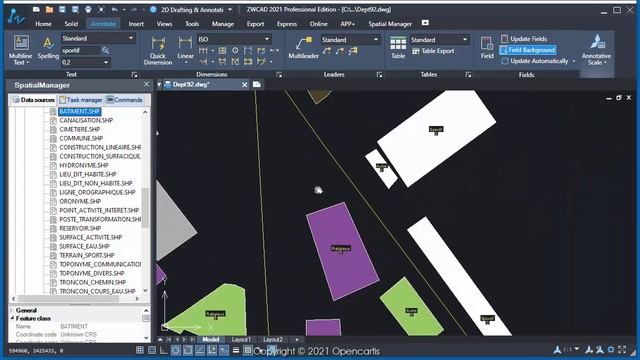This screenshot has width=640, height=360.
Task: Run the Spelling checker
Action: coord(48,48)
